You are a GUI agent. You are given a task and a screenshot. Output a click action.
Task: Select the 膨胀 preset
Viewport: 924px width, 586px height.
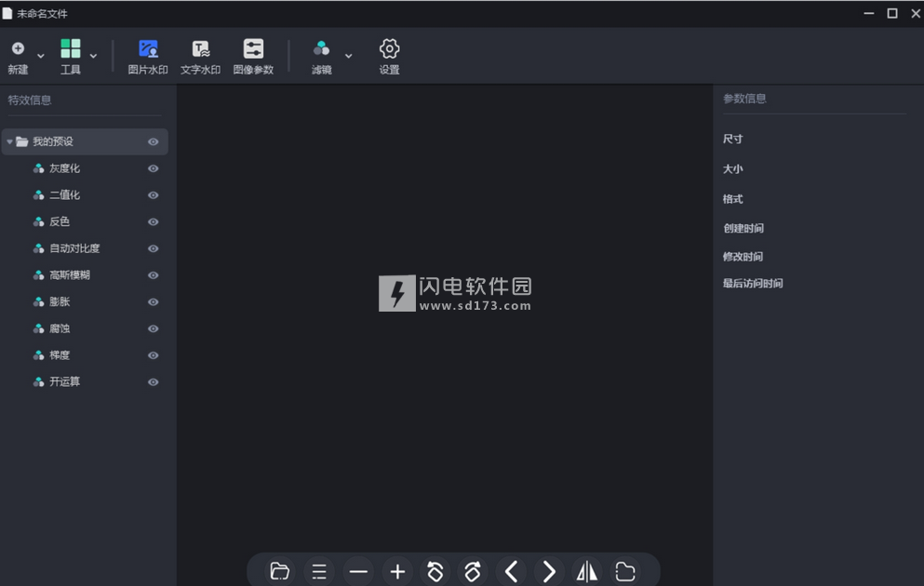tap(60, 301)
